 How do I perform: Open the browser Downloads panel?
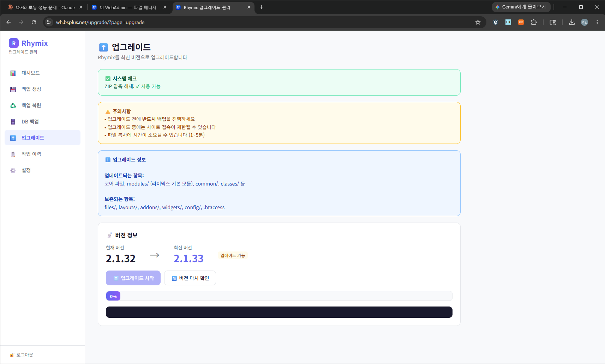click(572, 22)
